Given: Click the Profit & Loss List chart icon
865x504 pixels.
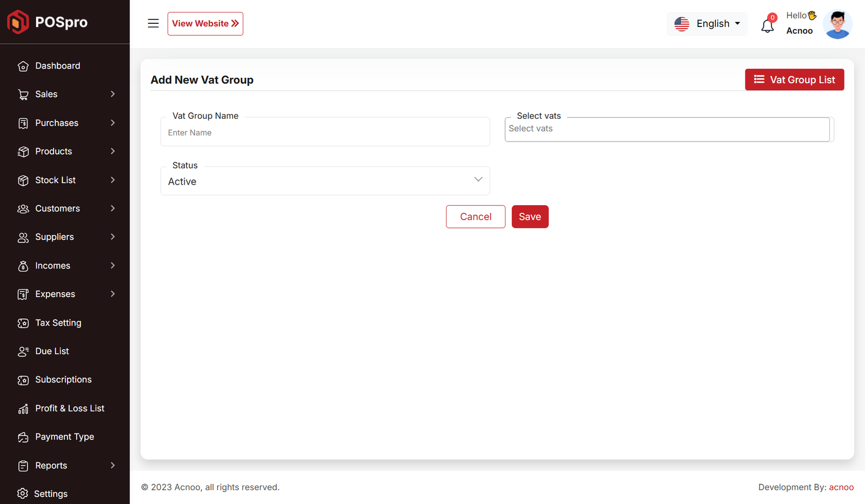Looking at the screenshot, I should pos(23,409).
